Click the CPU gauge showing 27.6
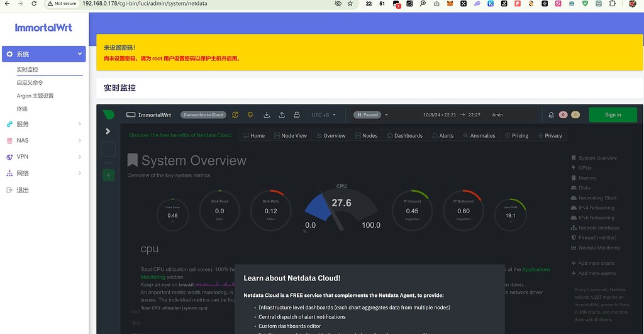Screen dimensions: 644x334 click(341, 209)
